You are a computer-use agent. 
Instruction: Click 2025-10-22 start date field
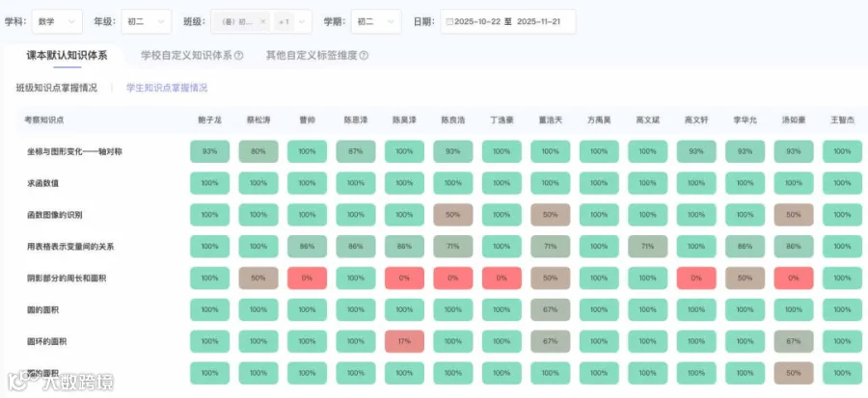click(477, 21)
